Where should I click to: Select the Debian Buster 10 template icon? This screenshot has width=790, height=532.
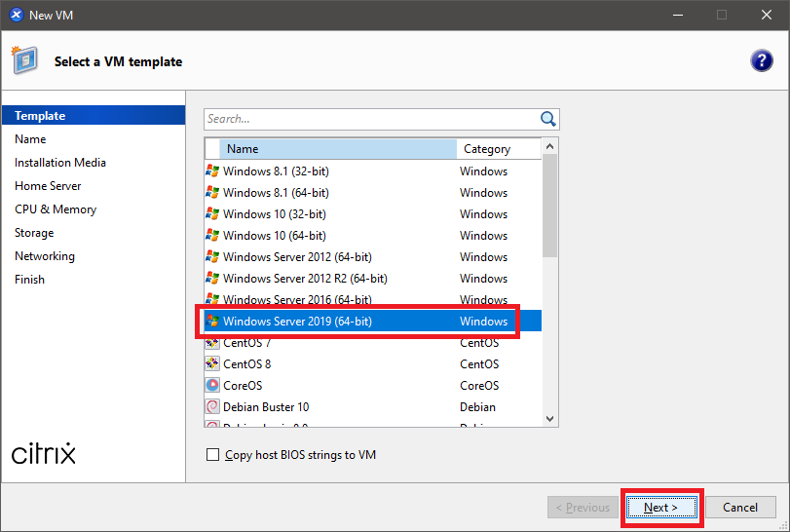212,407
